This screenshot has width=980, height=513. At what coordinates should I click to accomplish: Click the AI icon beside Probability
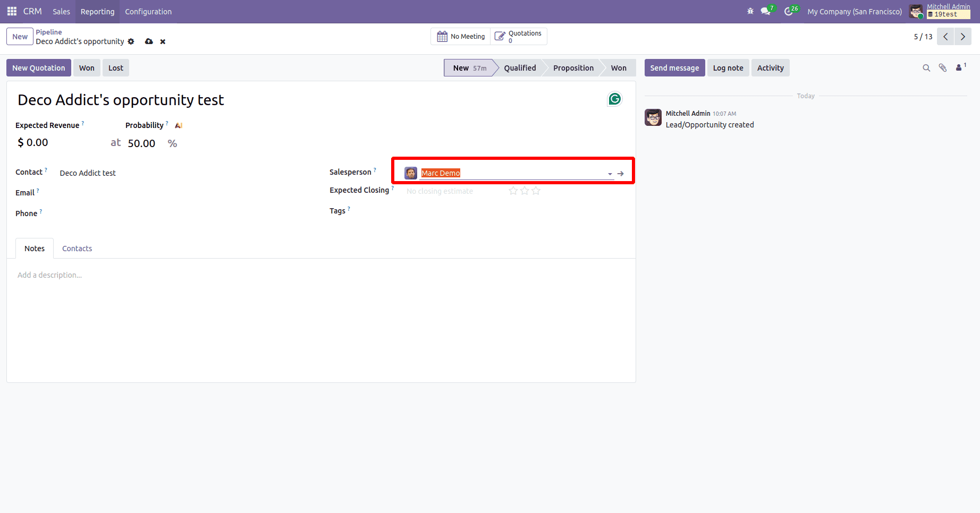click(178, 125)
